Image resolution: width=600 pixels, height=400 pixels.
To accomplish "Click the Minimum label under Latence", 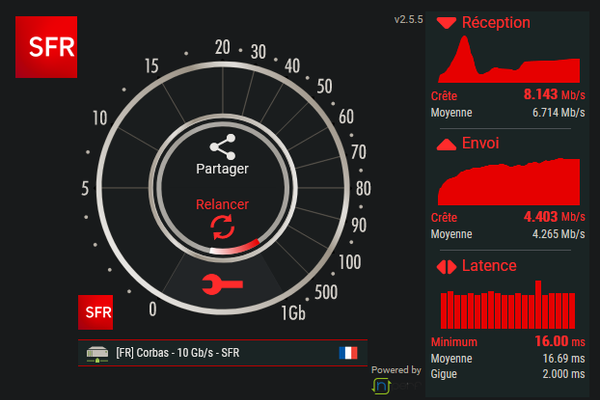I will [x=454, y=342].
